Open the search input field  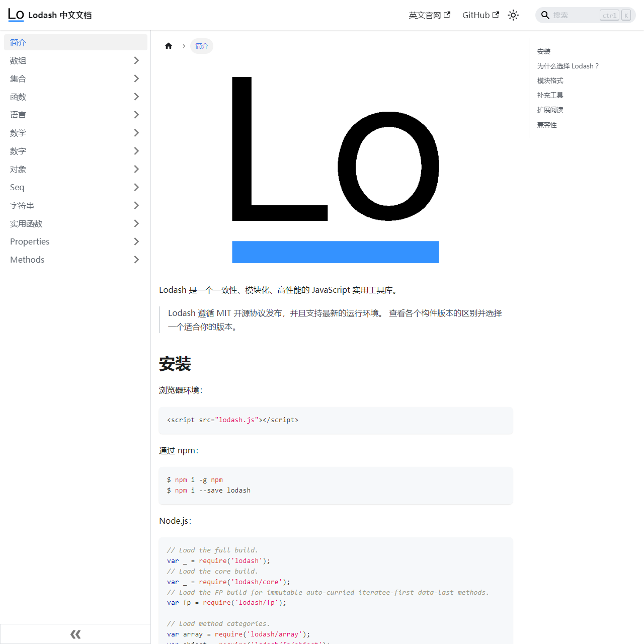point(586,15)
